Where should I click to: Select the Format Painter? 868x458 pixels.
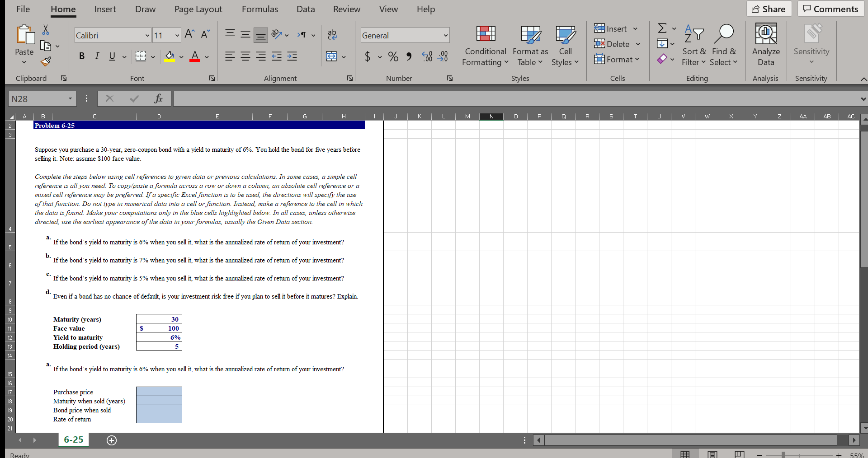click(x=45, y=62)
